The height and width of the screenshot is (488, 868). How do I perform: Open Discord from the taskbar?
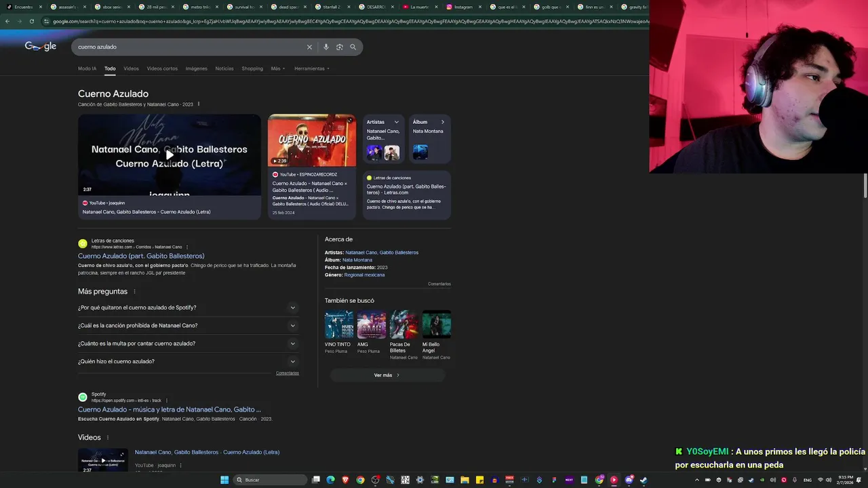point(629,480)
